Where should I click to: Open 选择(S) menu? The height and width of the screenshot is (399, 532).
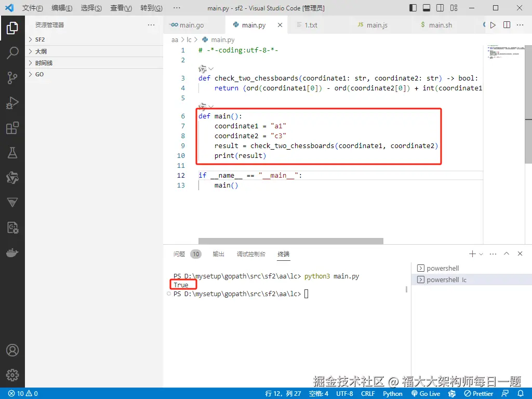pyautogui.click(x=91, y=8)
